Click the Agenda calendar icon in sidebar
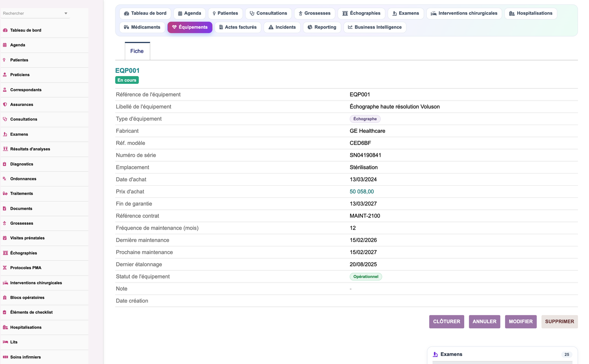This screenshot has height=364, width=589. (5, 45)
